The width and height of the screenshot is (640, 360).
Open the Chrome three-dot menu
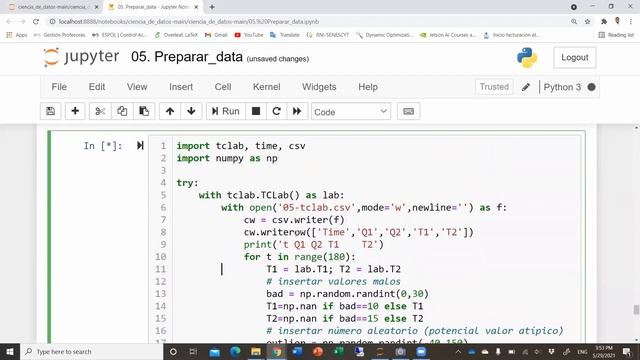[631, 21]
